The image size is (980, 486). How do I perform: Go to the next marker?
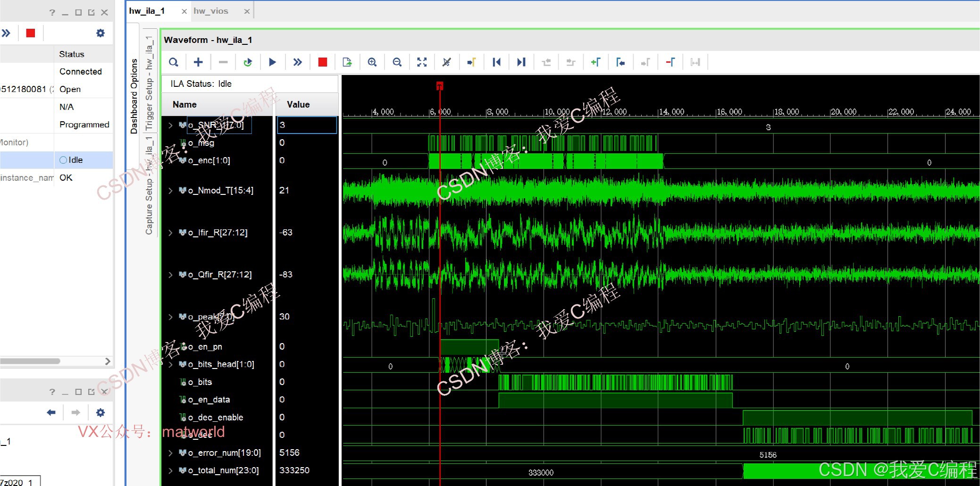tap(645, 62)
